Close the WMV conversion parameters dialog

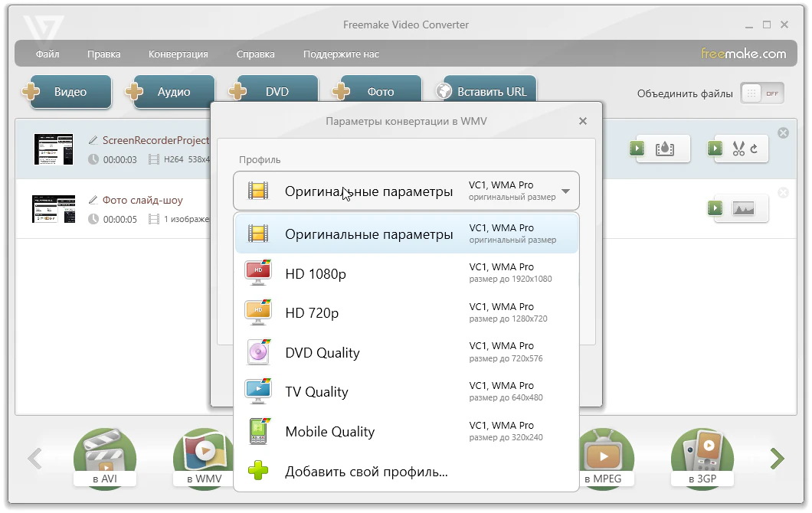pyautogui.click(x=583, y=121)
